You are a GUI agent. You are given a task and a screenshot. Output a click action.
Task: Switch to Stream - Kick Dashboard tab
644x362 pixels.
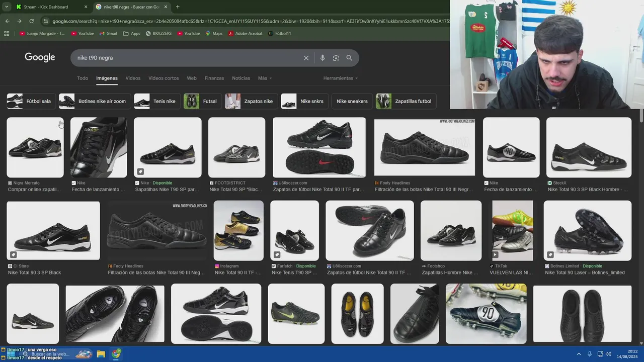[x=46, y=7]
